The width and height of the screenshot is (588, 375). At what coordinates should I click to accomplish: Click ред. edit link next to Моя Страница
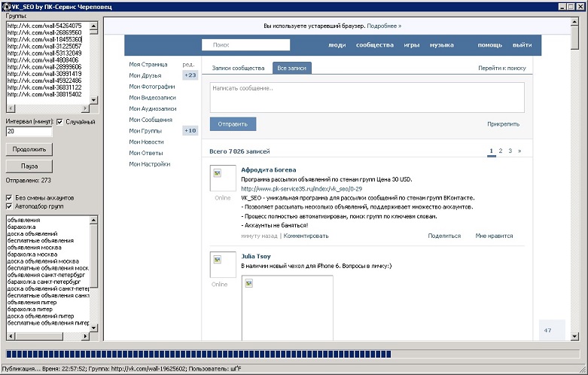pos(188,65)
